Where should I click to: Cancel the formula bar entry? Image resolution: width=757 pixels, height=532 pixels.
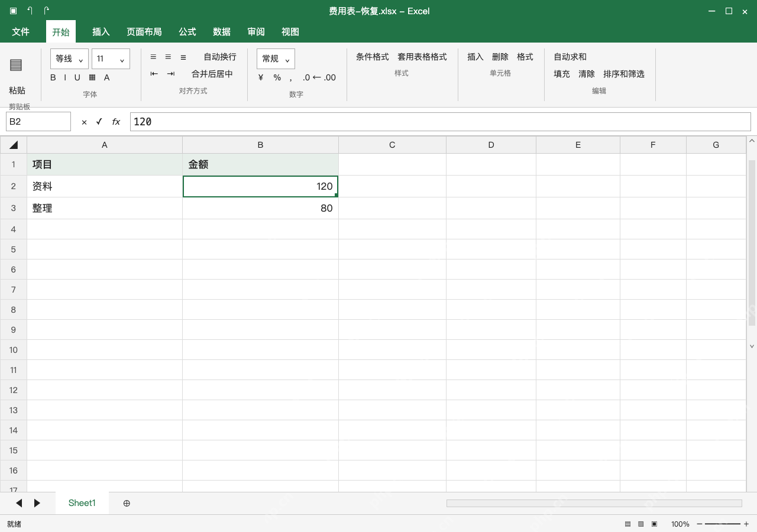[84, 122]
